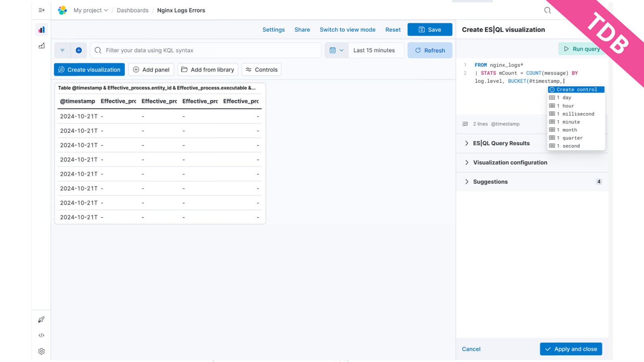Choose 1 millisecond autocomplete option
644x362 pixels.
[x=576, y=114]
